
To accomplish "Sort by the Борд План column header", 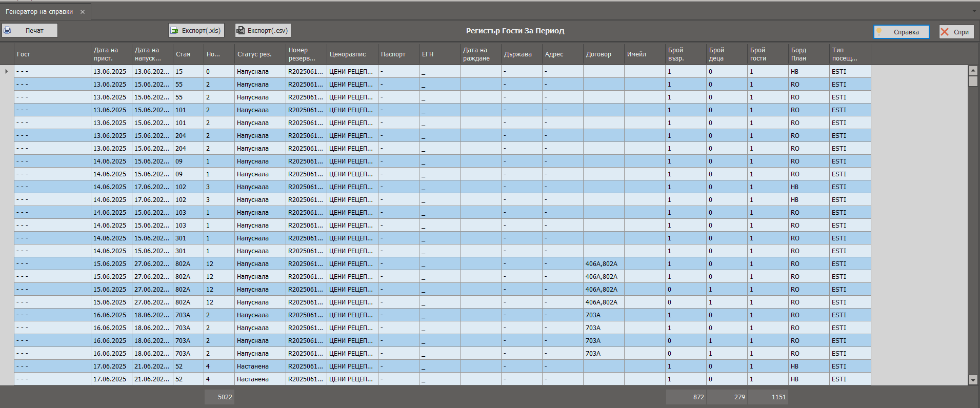I will pos(798,54).
